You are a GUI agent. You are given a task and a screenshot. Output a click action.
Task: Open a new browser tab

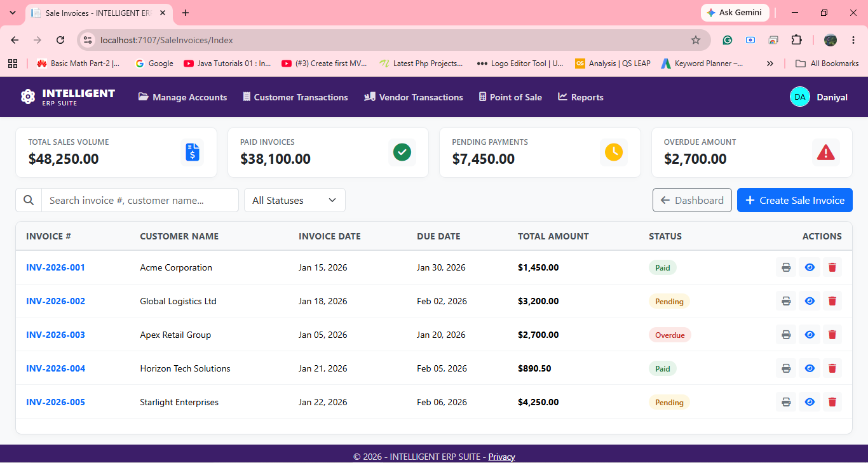click(x=186, y=13)
